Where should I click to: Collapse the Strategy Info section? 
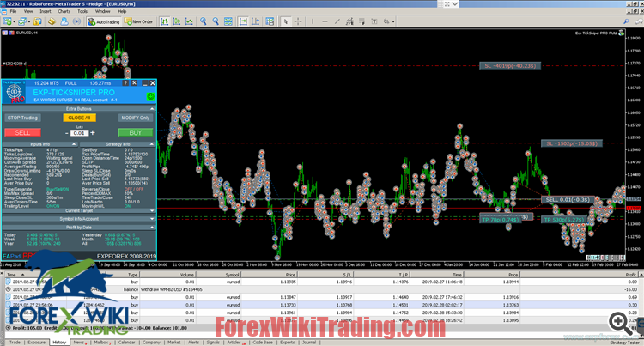coord(152,144)
